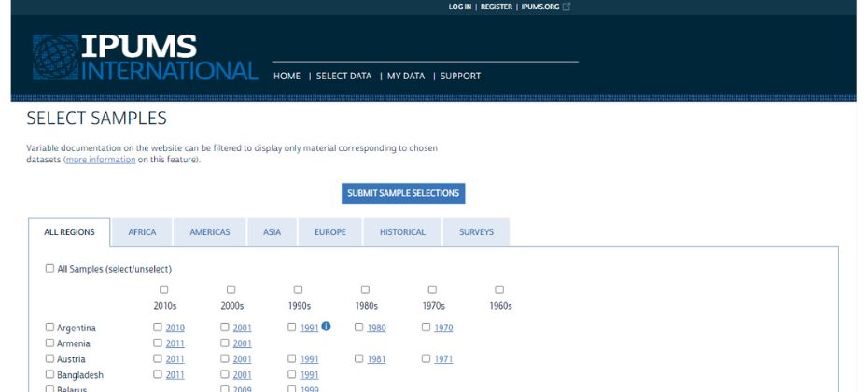The height and width of the screenshot is (392, 868).
Task: Click the Register link
Action: (496, 7)
